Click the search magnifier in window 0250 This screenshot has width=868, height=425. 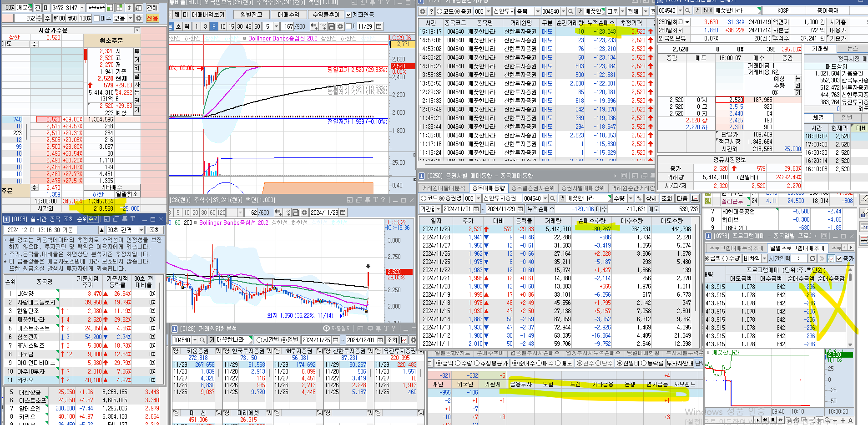point(552,198)
